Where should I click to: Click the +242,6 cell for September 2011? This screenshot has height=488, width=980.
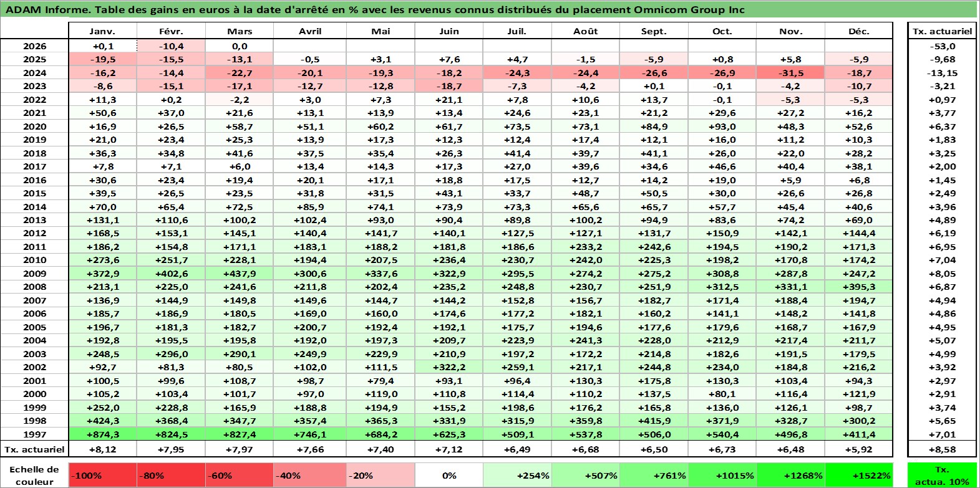coord(654,247)
